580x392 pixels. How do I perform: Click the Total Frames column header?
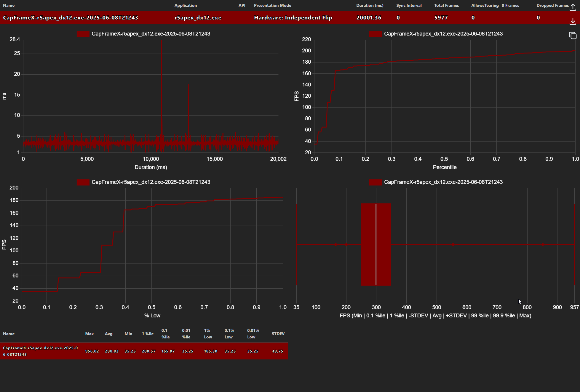tap(446, 5)
